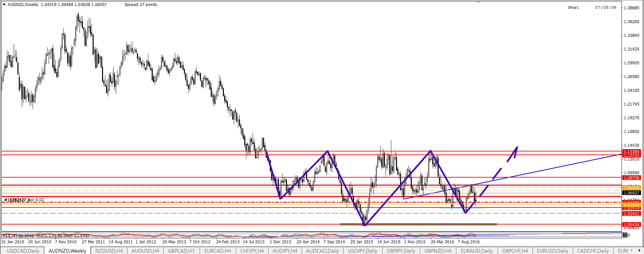Switch to USDCAD,Daily chart tab
The image size is (644, 254).
pyautogui.click(x=23, y=251)
